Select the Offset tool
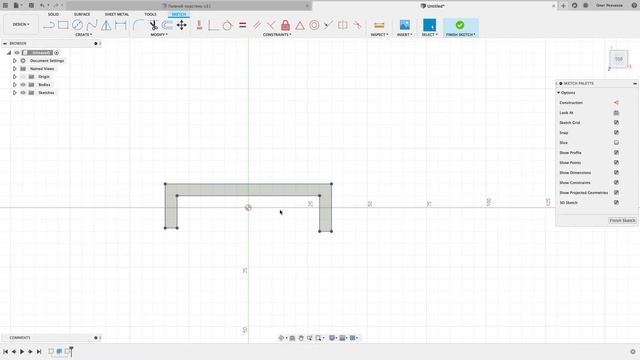Image resolution: width=640 pixels, height=360 pixels. pyautogui.click(x=167, y=25)
